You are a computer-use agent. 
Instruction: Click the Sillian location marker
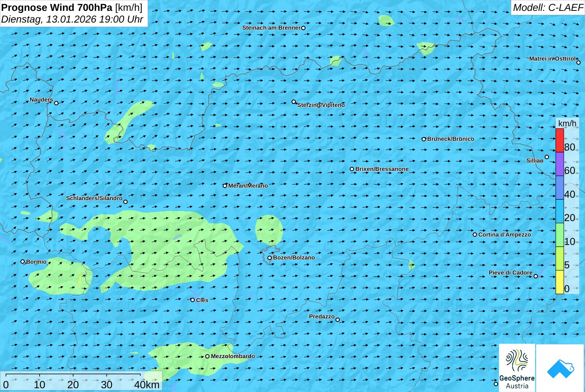click(547, 157)
